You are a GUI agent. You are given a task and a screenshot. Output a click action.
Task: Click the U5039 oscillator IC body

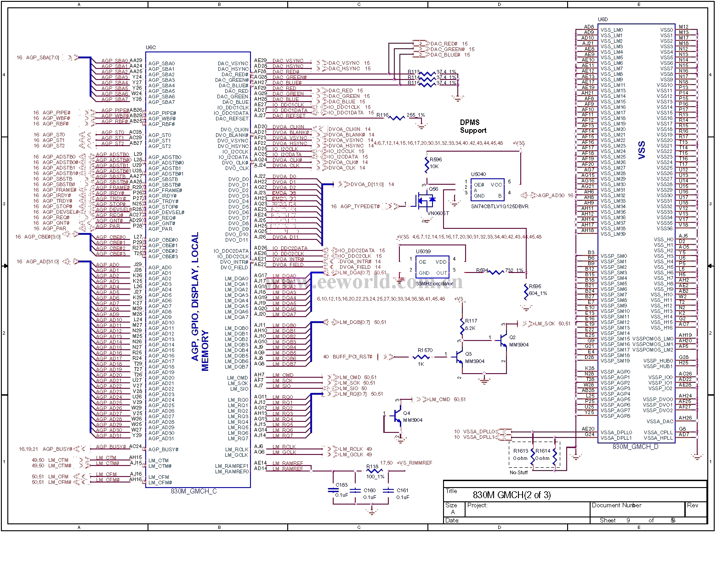[432, 267]
